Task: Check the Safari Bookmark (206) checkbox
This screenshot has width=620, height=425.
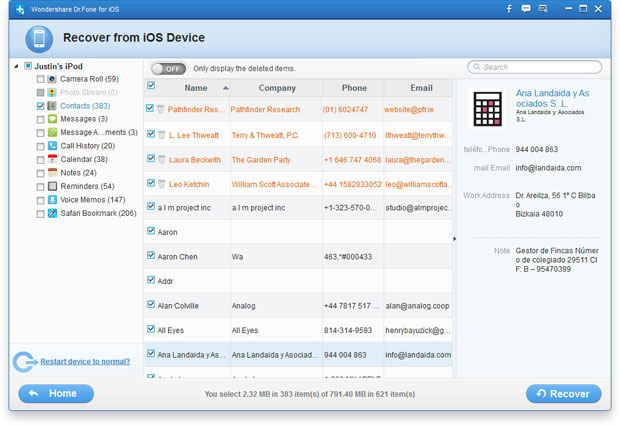Action: pos(40,213)
